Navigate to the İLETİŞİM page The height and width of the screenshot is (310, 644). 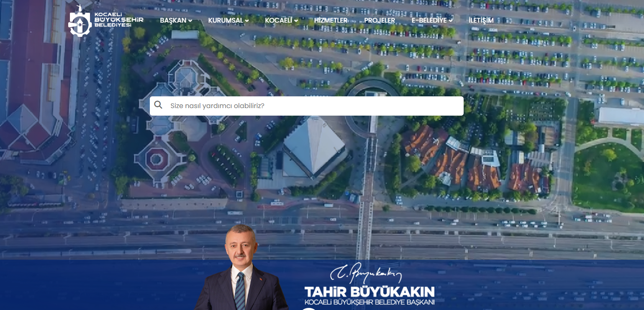point(481,20)
